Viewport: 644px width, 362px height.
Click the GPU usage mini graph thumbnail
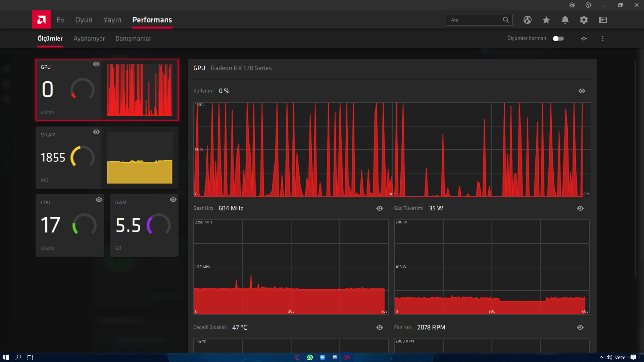tap(140, 90)
